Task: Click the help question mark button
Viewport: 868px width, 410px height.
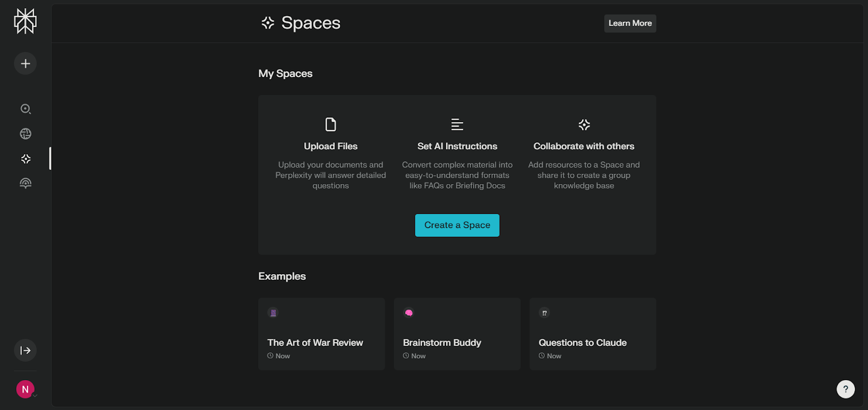Action: (x=846, y=389)
